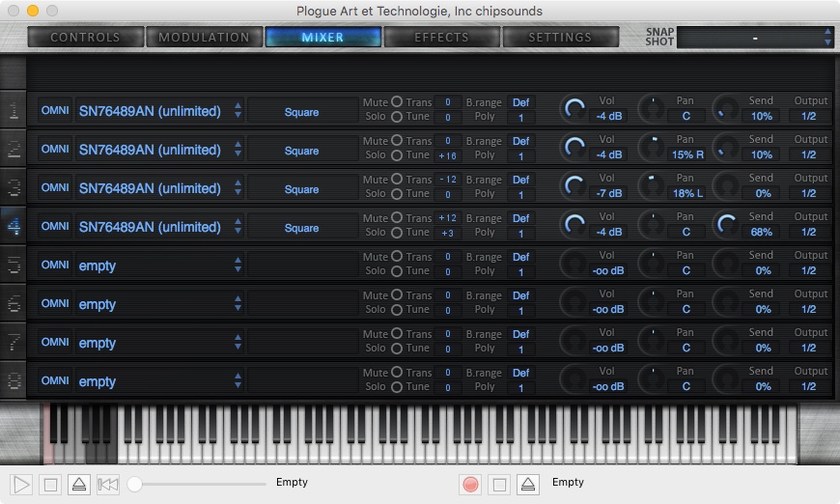Click the rewind-to-start button in the transport
This screenshot has height=504, width=840.
coord(108,484)
